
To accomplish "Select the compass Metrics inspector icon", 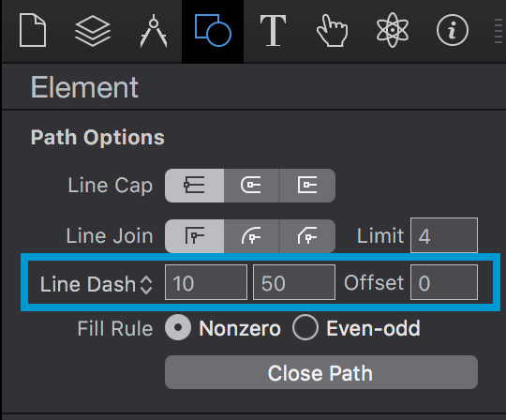I will pos(154,31).
